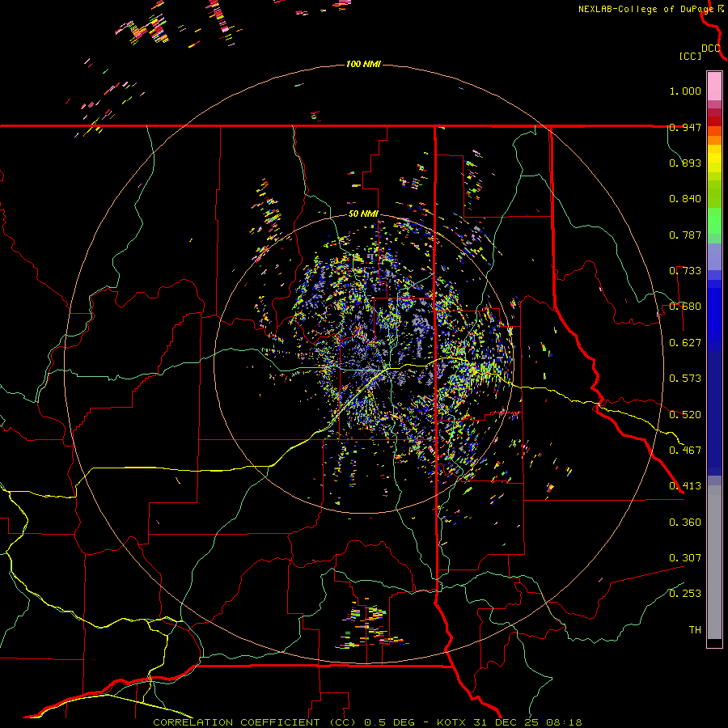This screenshot has height=728, width=728.
Task: Click the 0.893 value on the legend
Action: tap(685, 163)
